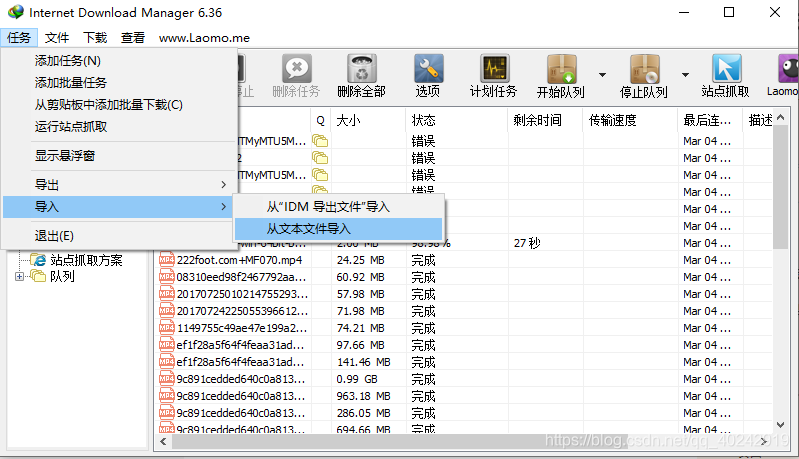The image size is (799, 459).
Task: Click MP4 icon of 1149755c49ae47e199a2 file
Action: [x=167, y=328]
